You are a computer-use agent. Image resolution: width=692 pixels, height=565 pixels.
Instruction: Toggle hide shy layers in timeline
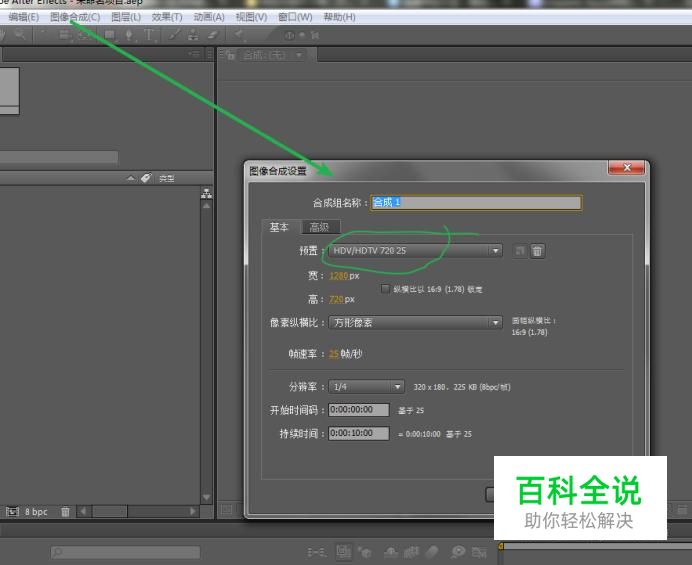(x=391, y=552)
